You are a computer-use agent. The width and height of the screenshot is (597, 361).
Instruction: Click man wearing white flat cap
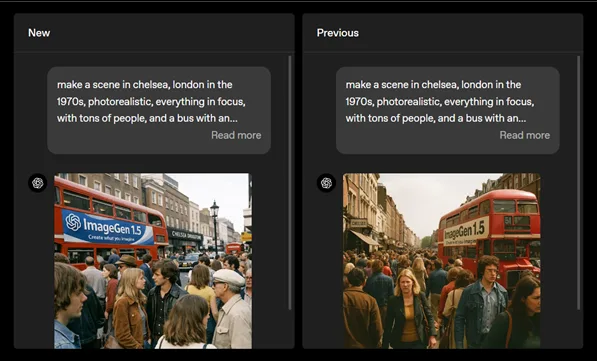(x=231, y=308)
